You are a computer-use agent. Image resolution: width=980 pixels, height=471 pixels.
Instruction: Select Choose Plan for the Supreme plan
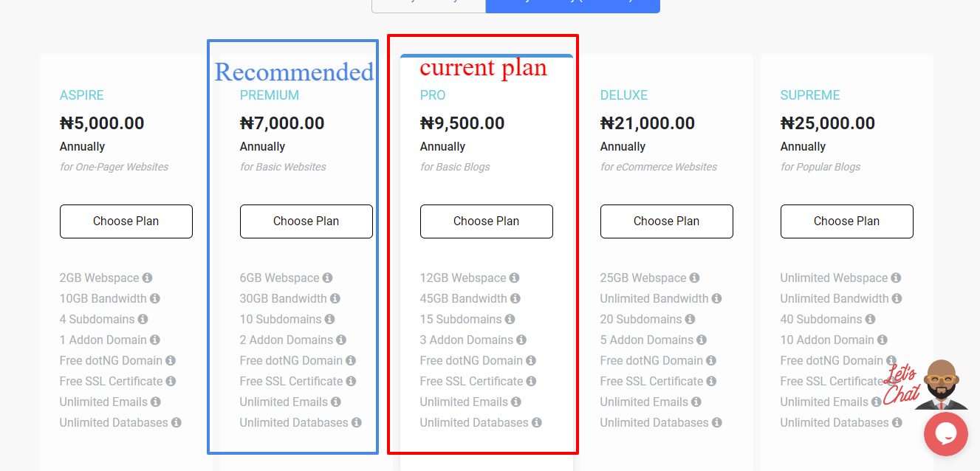click(x=846, y=221)
